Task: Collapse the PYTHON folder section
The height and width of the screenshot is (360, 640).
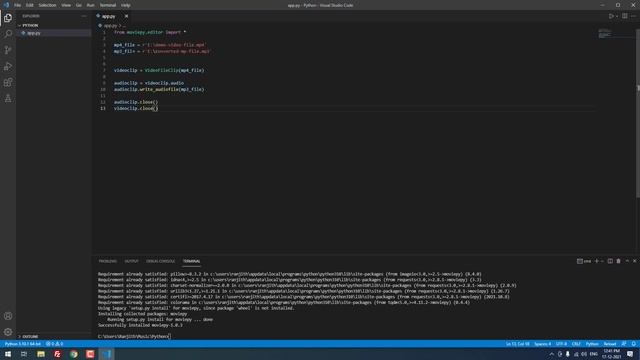Action: (x=30, y=25)
